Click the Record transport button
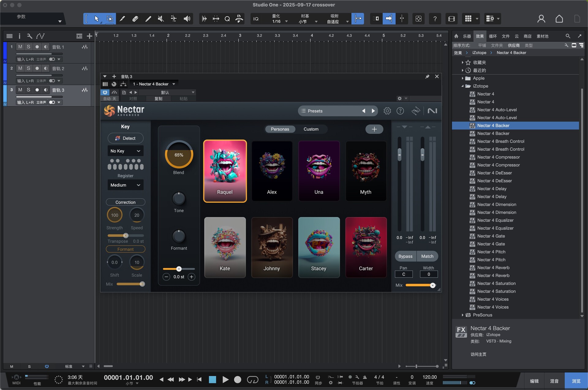 click(x=238, y=380)
